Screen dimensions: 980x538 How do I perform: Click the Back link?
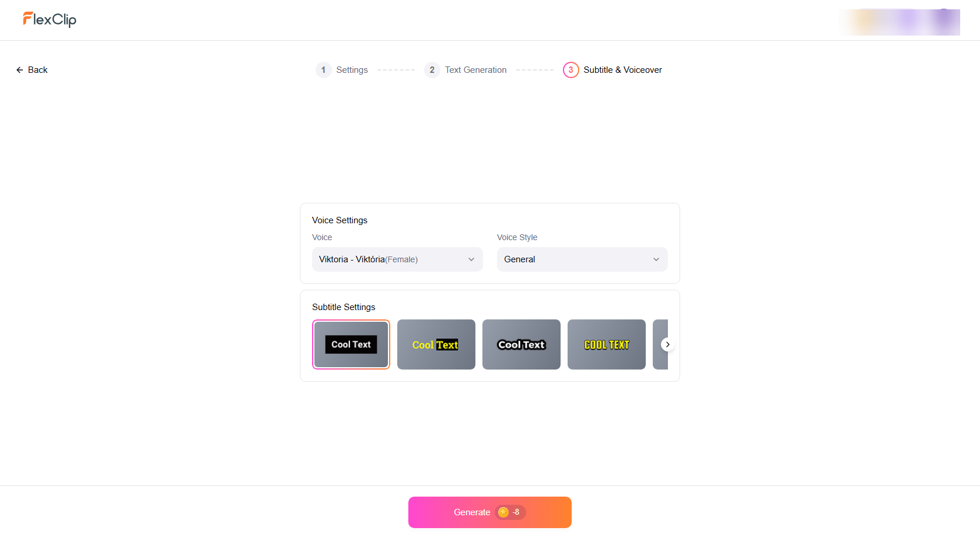[x=38, y=69]
